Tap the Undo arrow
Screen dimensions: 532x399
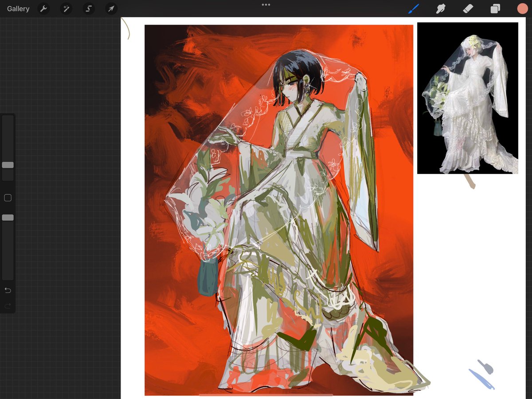tap(8, 290)
